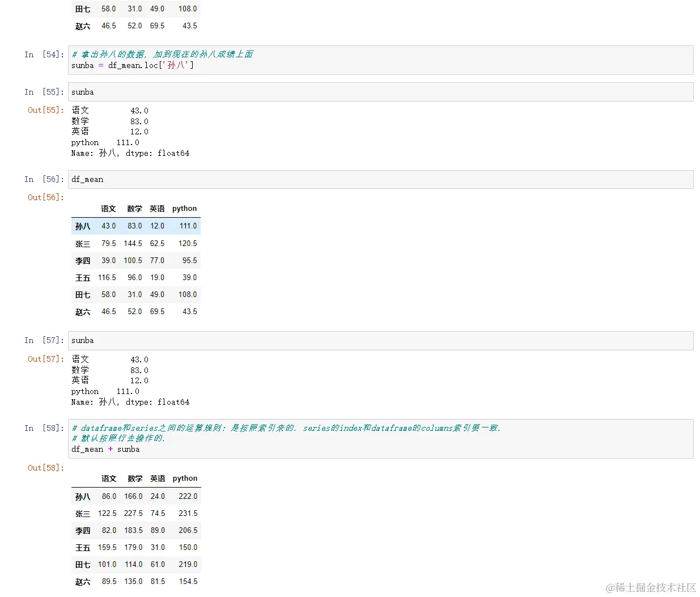Select the In [56] cell containing df_mean
This screenshot has height=597, width=700.
pyautogui.click(x=380, y=179)
